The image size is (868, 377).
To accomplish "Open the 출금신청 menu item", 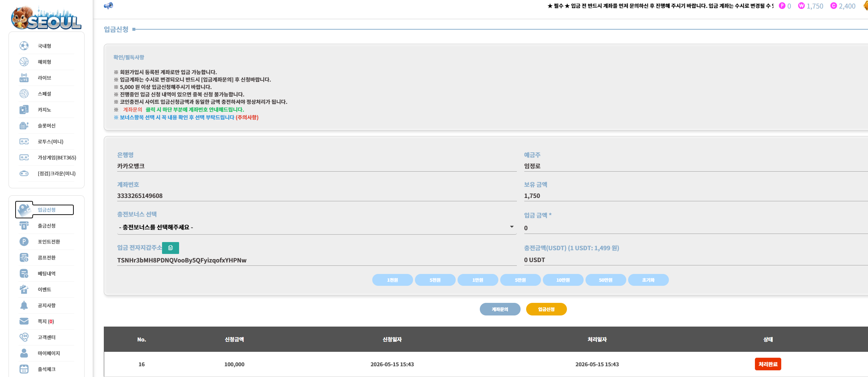I will (x=46, y=226).
